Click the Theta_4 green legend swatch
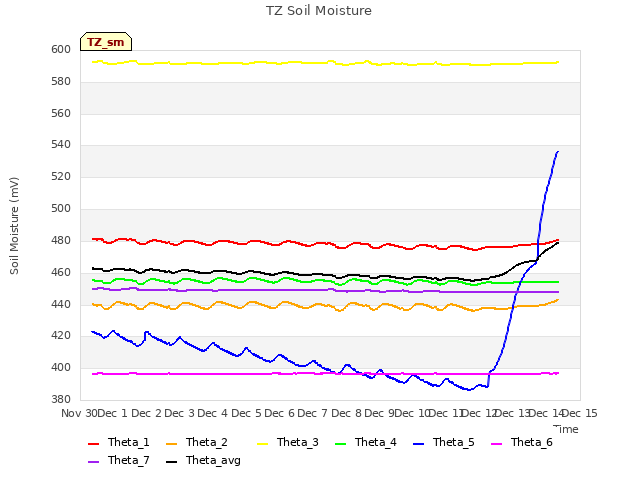 pos(340,444)
